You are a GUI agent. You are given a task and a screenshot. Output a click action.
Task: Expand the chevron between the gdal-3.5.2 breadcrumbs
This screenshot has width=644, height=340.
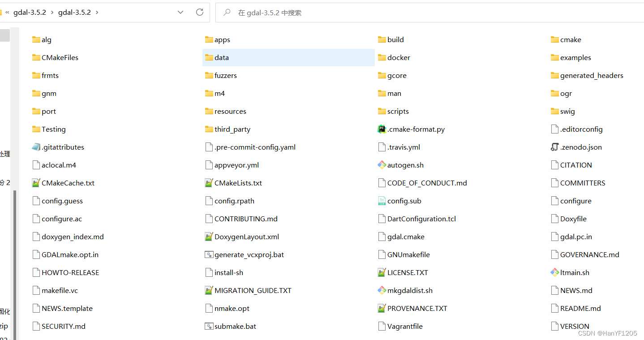[52, 13]
